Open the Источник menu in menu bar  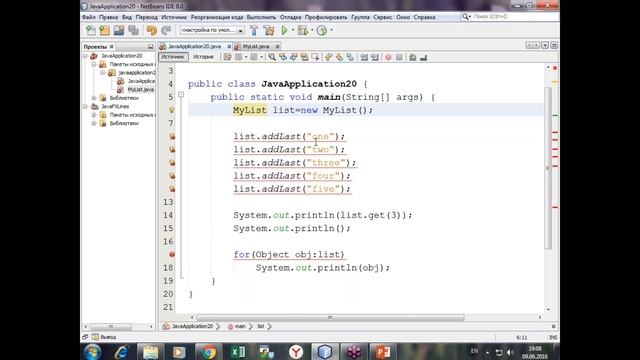[174, 17]
